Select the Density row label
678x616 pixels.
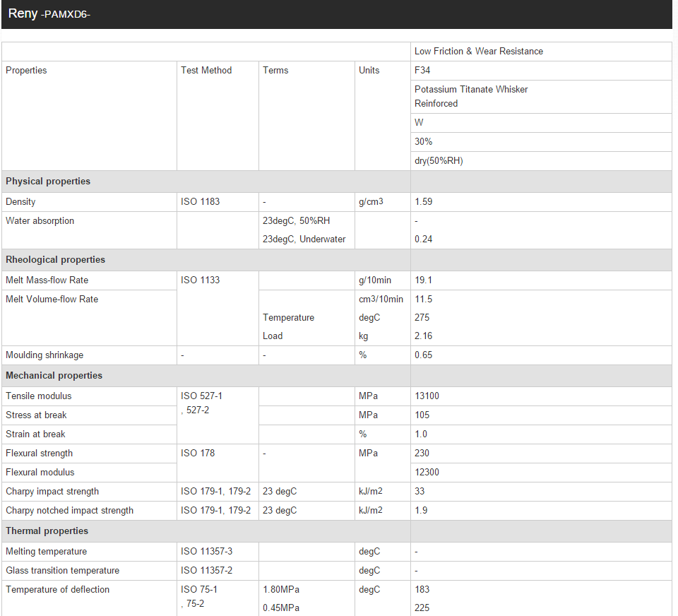pos(20,201)
